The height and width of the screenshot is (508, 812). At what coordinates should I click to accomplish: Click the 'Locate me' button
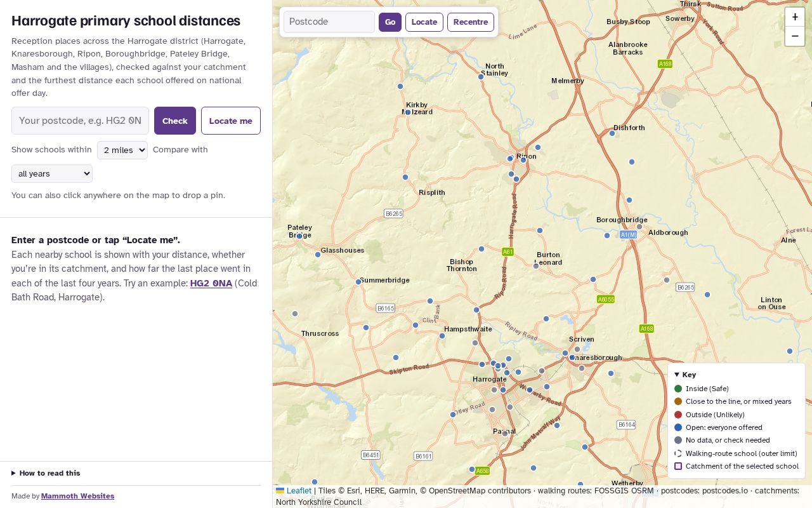231,121
